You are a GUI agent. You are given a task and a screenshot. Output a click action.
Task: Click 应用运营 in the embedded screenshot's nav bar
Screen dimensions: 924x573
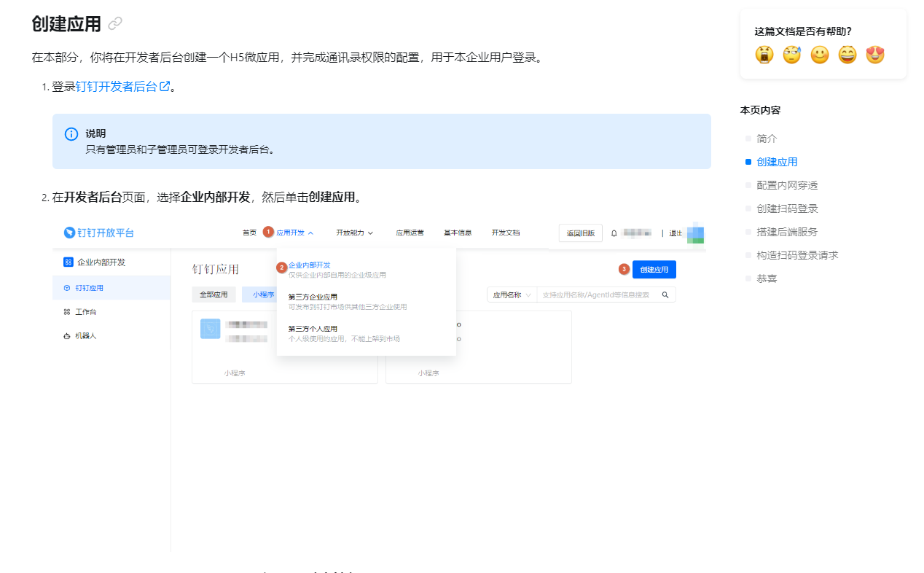point(410,233)
